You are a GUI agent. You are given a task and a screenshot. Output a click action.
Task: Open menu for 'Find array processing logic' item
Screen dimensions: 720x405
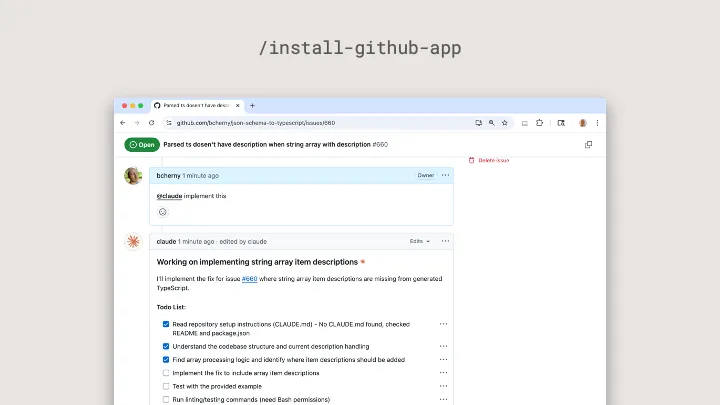443,360
